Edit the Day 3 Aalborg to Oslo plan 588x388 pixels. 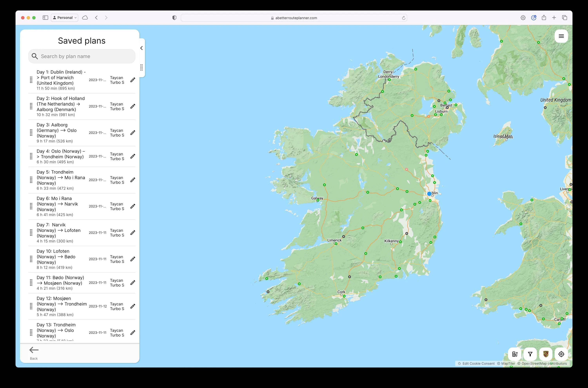(x=133, y=133)
